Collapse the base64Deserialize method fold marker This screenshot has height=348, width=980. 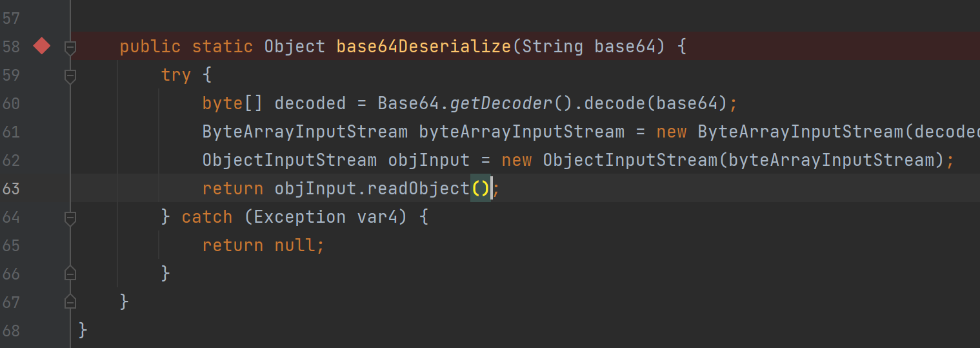(x=70, y=47)
